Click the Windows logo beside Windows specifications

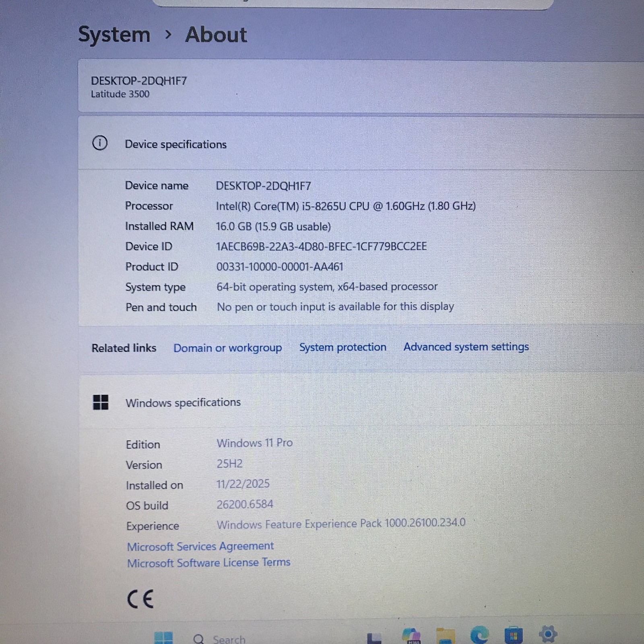(x=101, y=402)
